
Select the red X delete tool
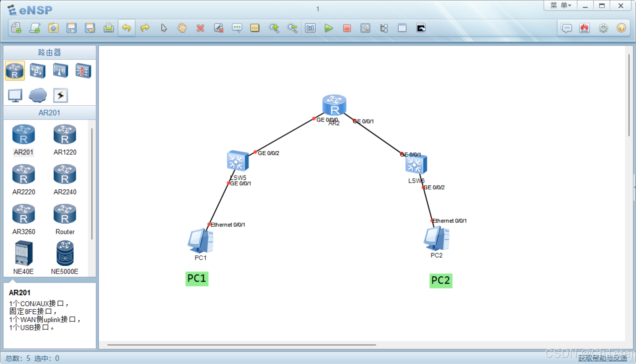click(x=200, y=28)
